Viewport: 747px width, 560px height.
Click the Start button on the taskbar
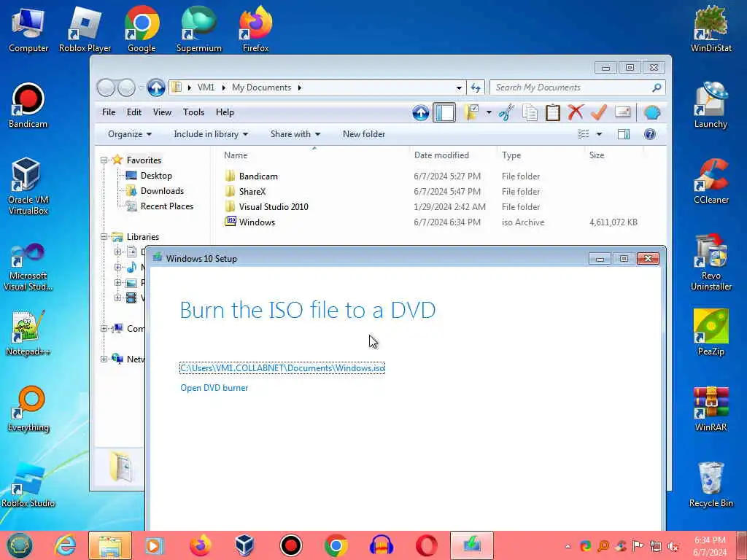[20, 545]
